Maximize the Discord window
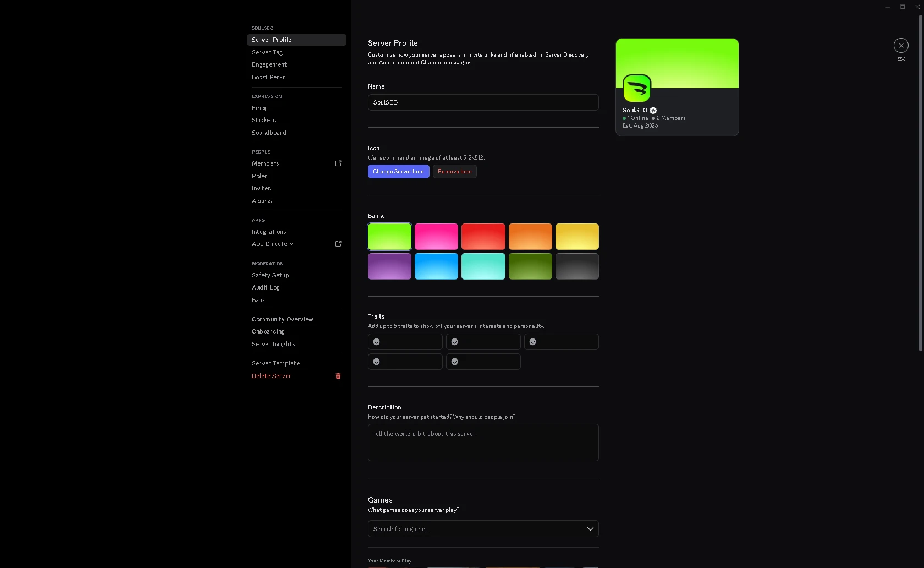Image resolution: width=924 pixels, height=568 pixels. tap(903, 7)
